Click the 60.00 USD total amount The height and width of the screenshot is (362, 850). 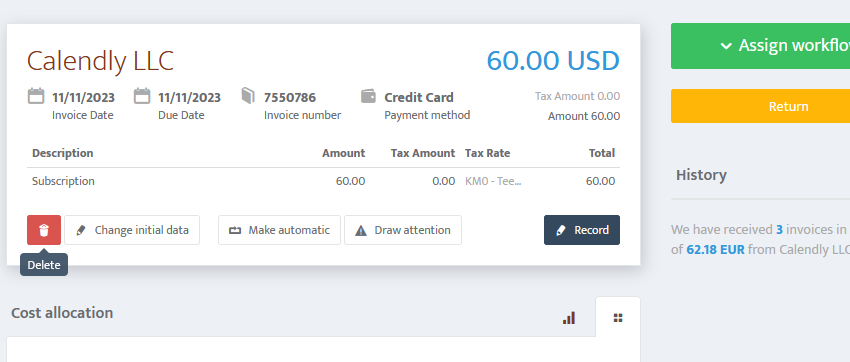(553, 61)
